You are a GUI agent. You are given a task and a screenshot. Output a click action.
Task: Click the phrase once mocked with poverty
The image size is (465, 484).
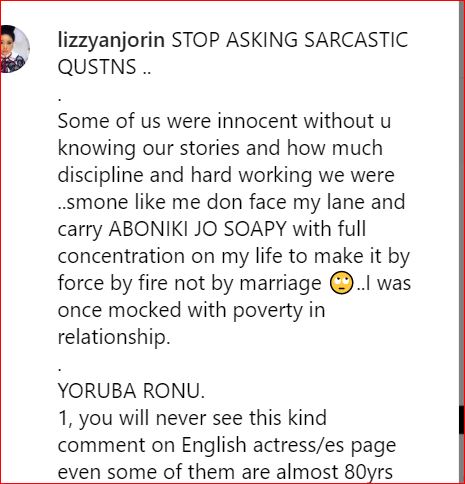click(179, 310)
